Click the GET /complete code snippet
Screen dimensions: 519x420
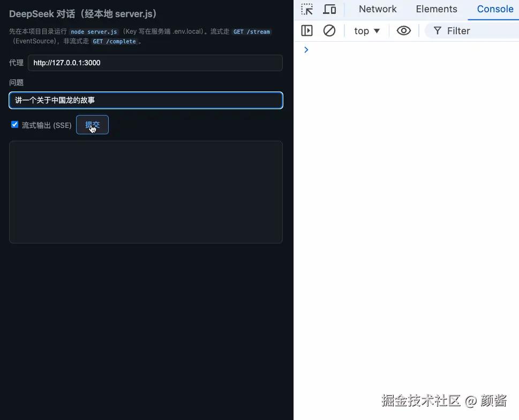pyautogui.click(x=114, y=41)
